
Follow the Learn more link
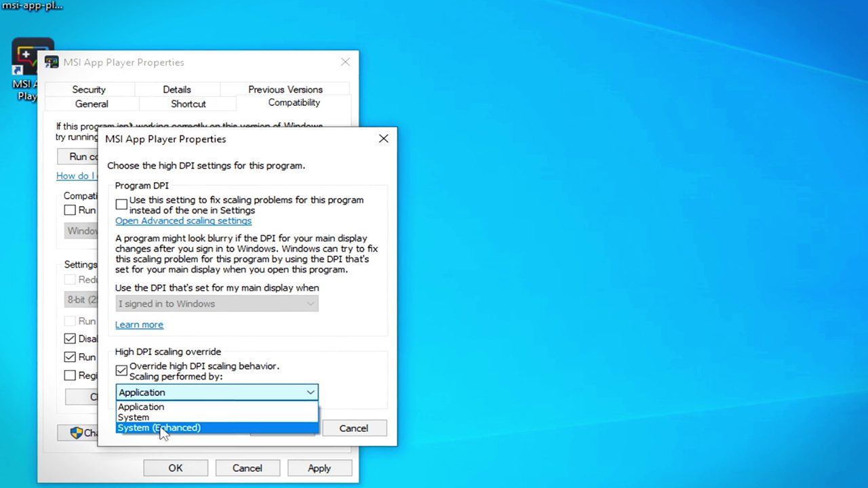(x=139, y=325)
